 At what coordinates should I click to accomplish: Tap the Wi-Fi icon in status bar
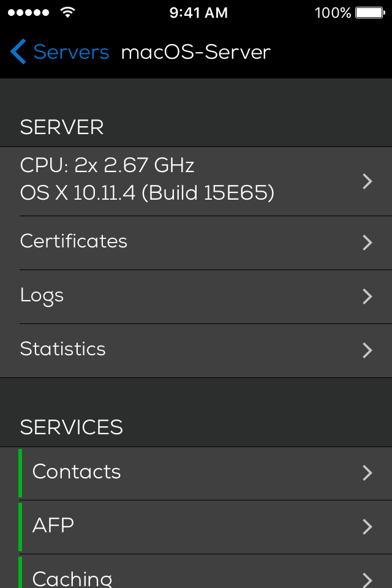(x=68, y=12)
